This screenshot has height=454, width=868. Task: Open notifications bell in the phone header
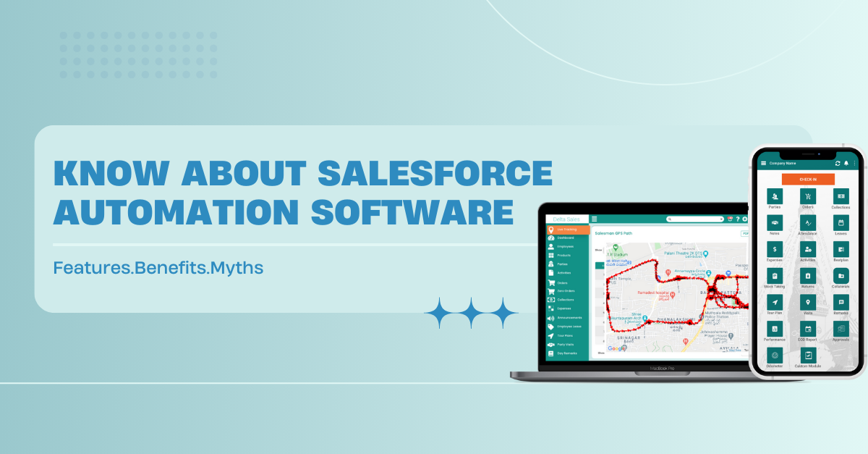click(846, 163)
